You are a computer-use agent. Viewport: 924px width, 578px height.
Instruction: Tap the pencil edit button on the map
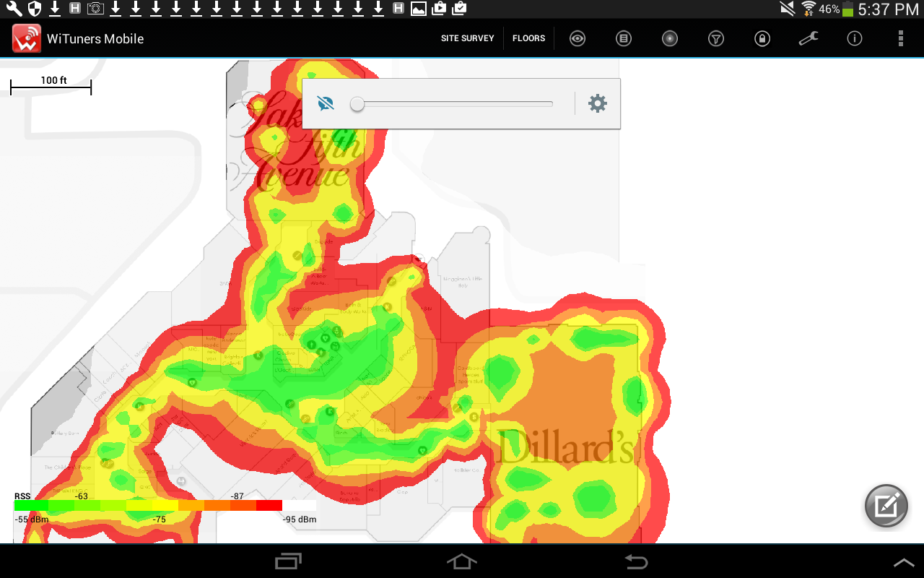tap(886, 506)
